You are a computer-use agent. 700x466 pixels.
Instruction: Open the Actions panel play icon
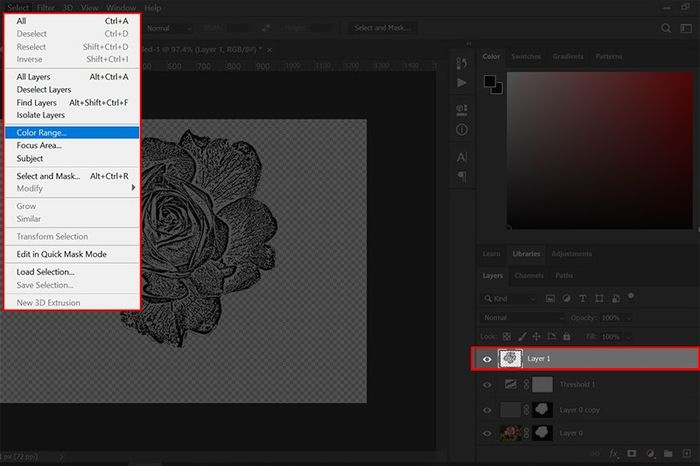point(462,83)
